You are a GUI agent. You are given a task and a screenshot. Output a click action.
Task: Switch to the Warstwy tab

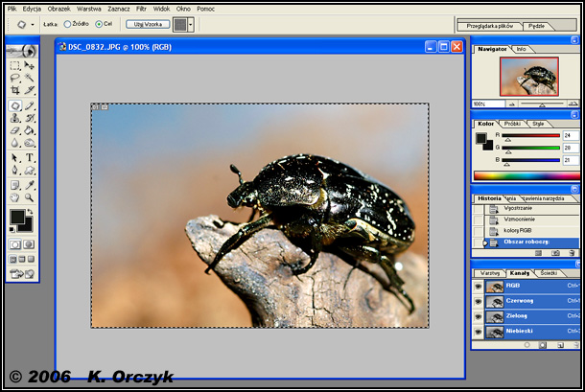(489, 273)
